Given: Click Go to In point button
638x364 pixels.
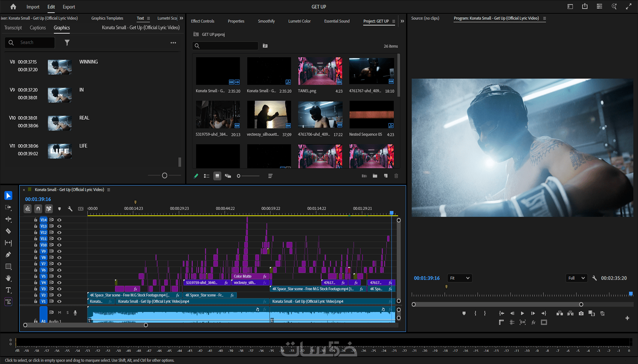Looking at the screenshot, I should tap(501, 313).
